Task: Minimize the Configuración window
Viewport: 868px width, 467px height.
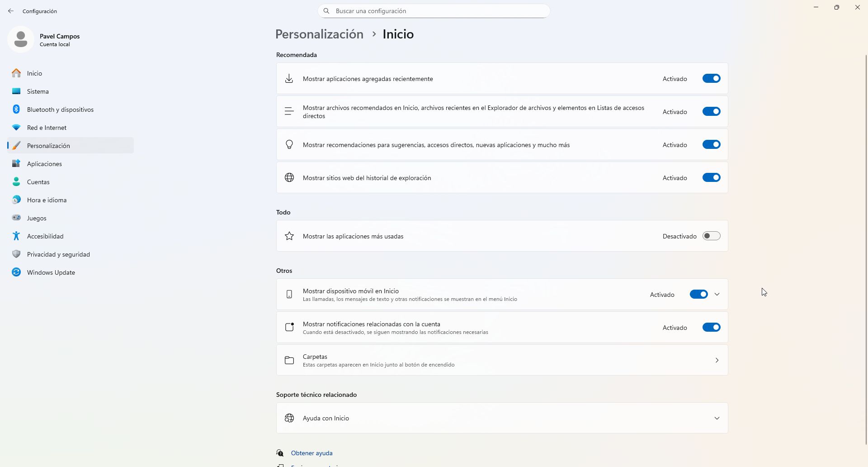Action: pos(816,7)
